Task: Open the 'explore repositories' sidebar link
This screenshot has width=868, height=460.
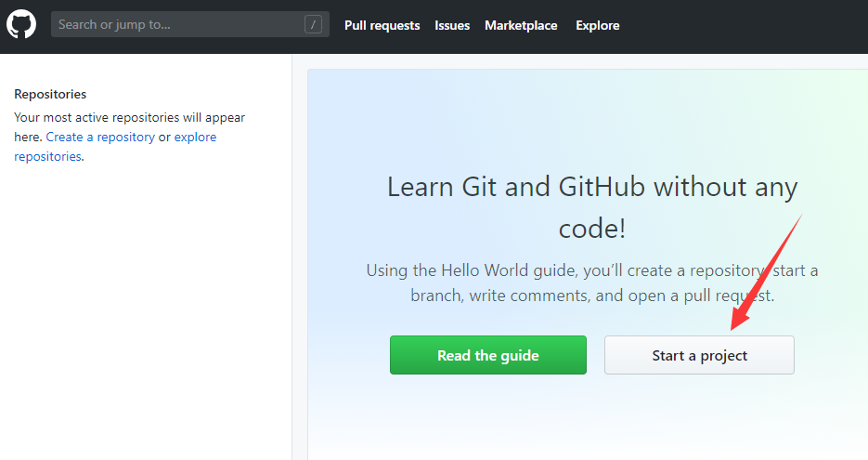Action: pyautogui.click(x=195, y=137)
